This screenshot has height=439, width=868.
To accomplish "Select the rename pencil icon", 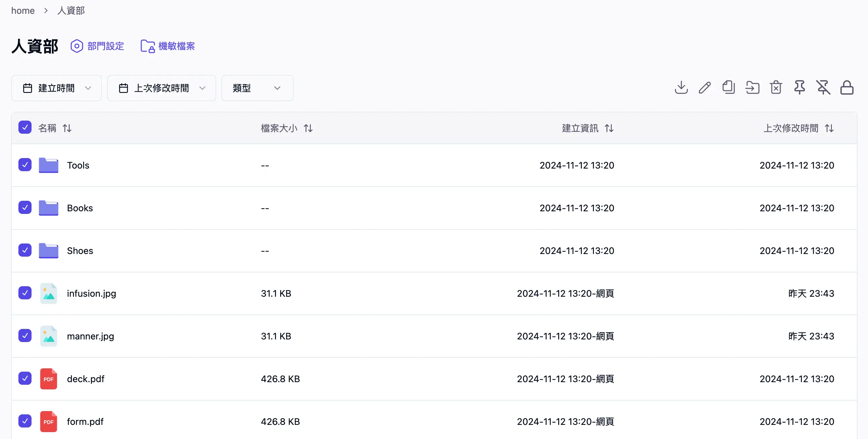I will click(x=705, y=87).
